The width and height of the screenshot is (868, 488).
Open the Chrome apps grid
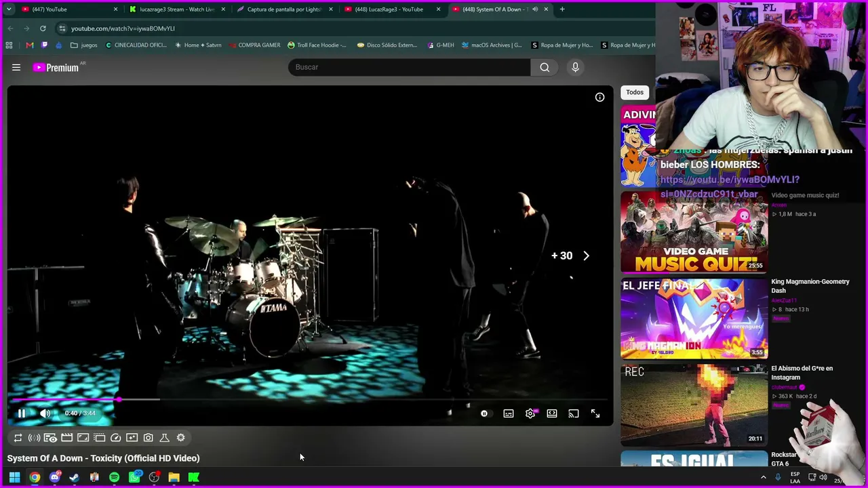coord(9,45)
